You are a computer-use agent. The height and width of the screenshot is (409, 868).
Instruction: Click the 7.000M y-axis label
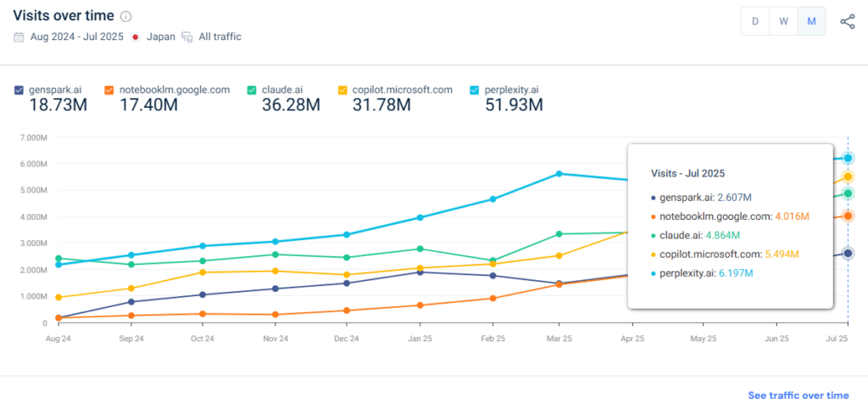[x=34, y=137]
